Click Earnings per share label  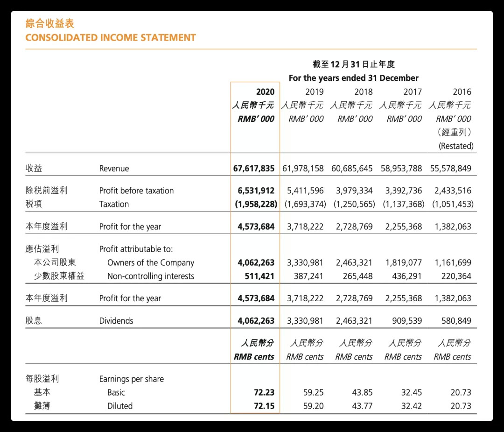[132, 379]
